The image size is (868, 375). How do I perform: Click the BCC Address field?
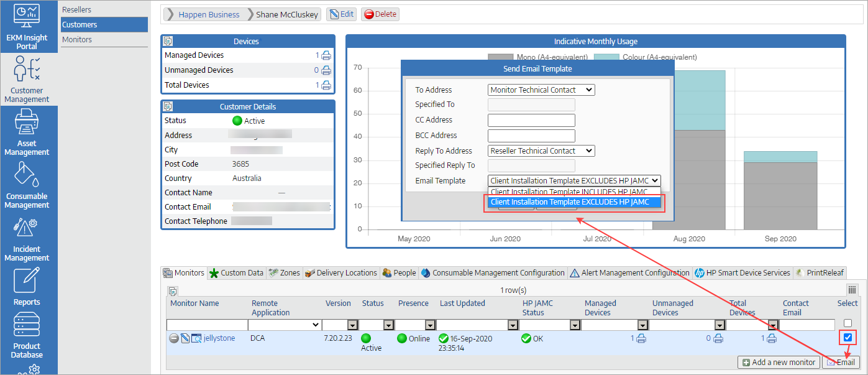pos(531,136)
